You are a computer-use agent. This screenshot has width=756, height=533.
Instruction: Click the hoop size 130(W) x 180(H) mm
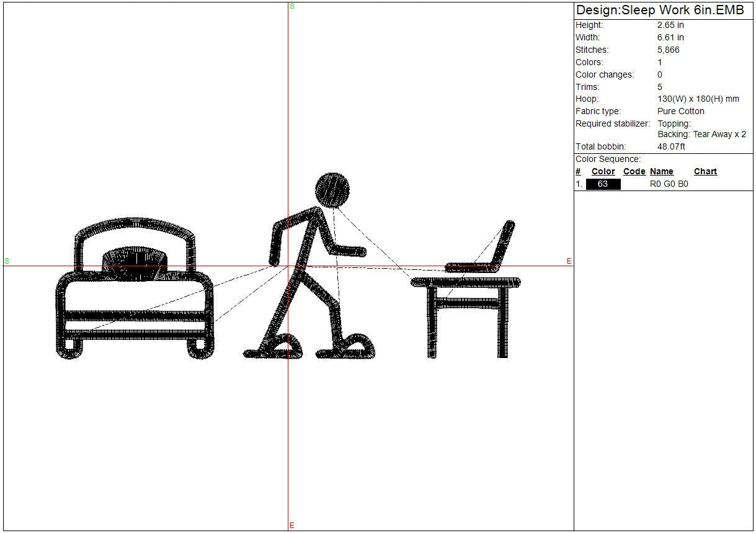pos(698,99)
